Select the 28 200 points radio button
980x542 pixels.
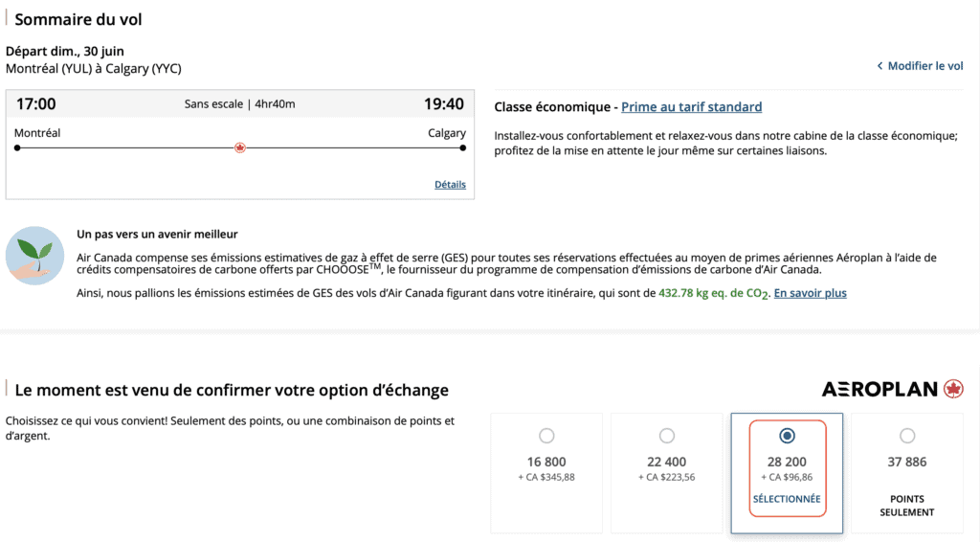click(x=787, y=436)
